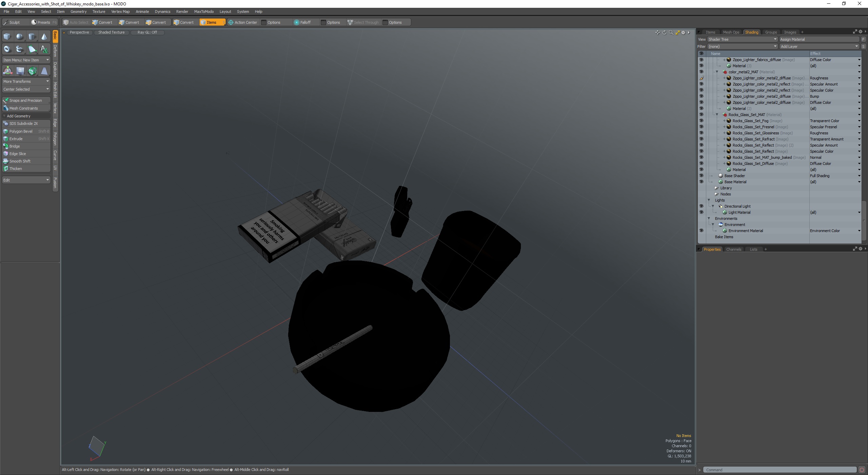This screenshot has width=868, height=475.
Task: Switch to the Deform vertical tab
Action: [55, 51]
